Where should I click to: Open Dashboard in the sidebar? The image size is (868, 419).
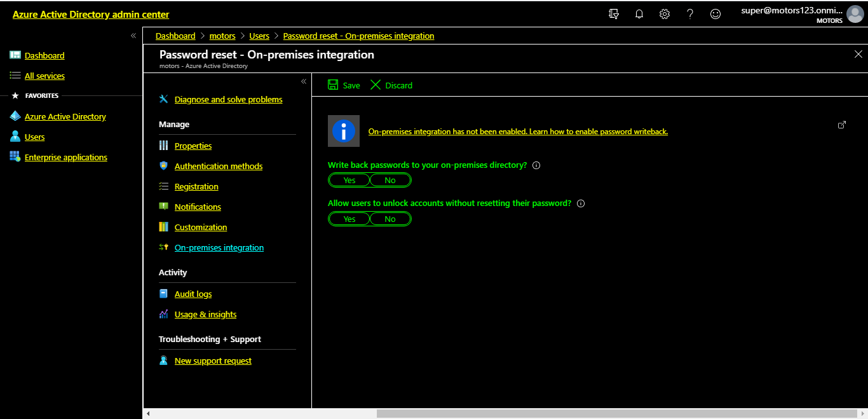pyautogui.click(x=44, y=55)
